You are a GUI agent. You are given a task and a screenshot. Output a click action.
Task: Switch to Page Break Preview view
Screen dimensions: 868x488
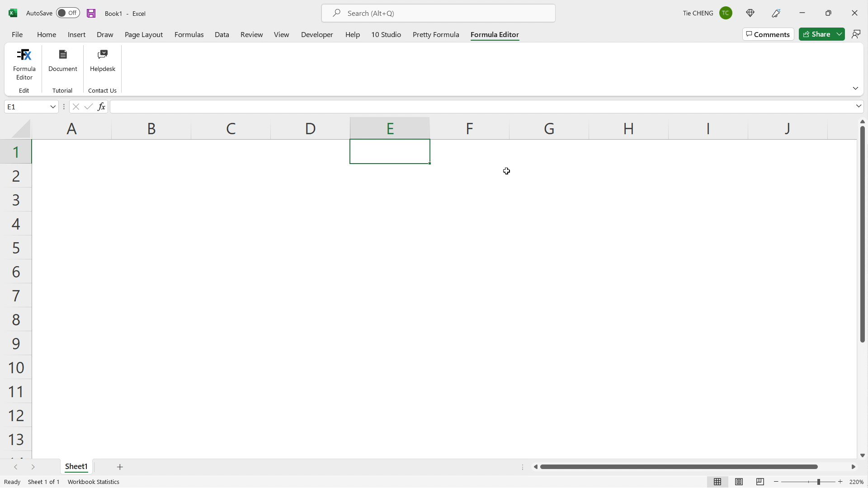(760, 482)
